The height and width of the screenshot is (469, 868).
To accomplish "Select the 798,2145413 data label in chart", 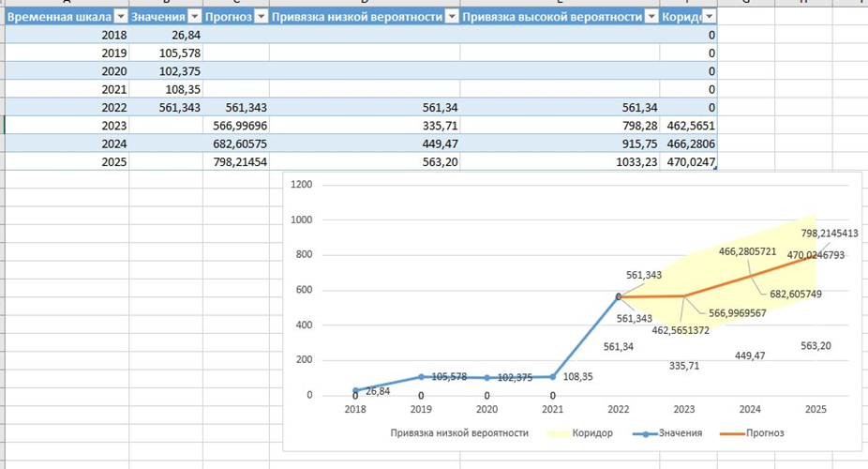I will tap(829, 234).
